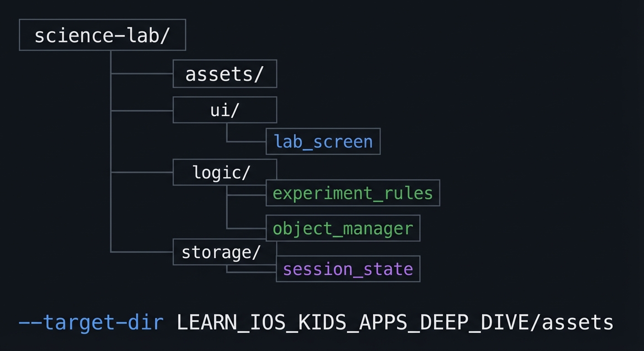Image resolution: width=644 pixels, height=351 pixels.
Task: Select the purple session_state file
Action: tap(348, 269)
